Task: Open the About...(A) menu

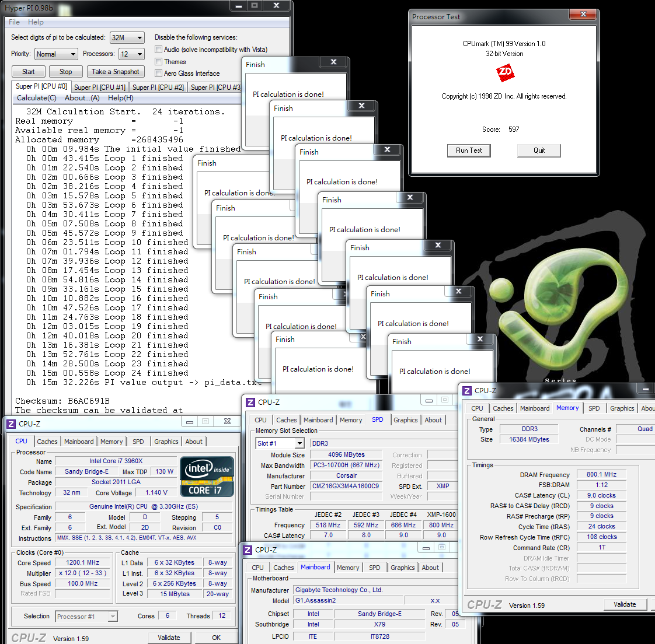Action: [x=82, y=98]
